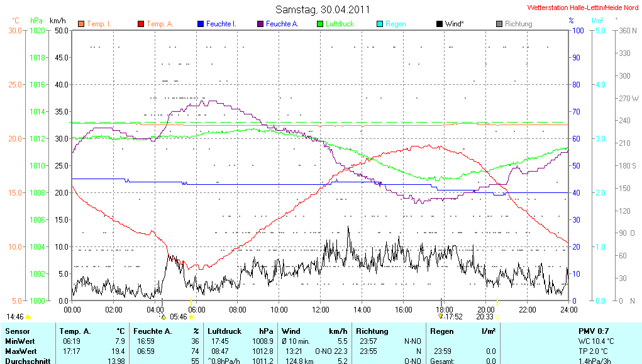Image resolution: width=642 pixels, height=364 pixels.
Task: Click the purple Feuchte A. legend square
Action: click(x=260, y=24)
